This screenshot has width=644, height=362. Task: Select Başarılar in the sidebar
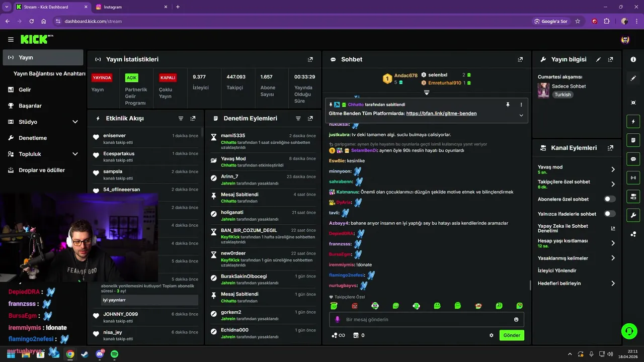point(44,106)
